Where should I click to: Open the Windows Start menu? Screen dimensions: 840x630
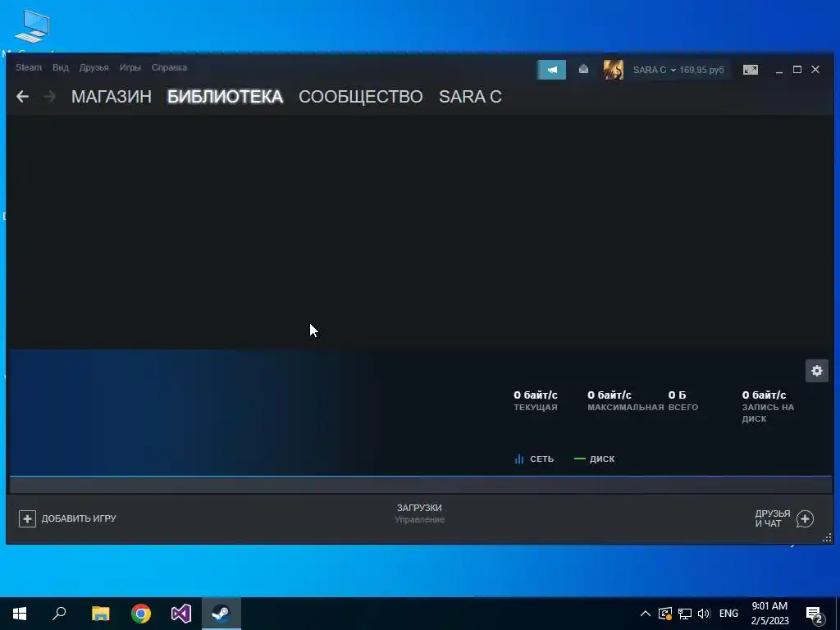point(20,614)
